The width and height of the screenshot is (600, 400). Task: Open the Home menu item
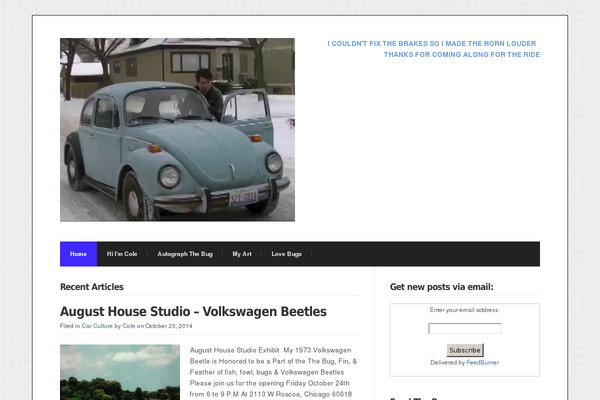pos(78,254)
